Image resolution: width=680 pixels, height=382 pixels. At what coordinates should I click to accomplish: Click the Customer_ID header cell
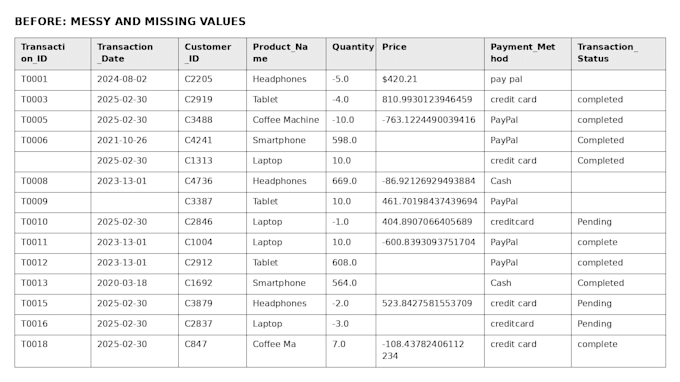click(x=212, y=53)
